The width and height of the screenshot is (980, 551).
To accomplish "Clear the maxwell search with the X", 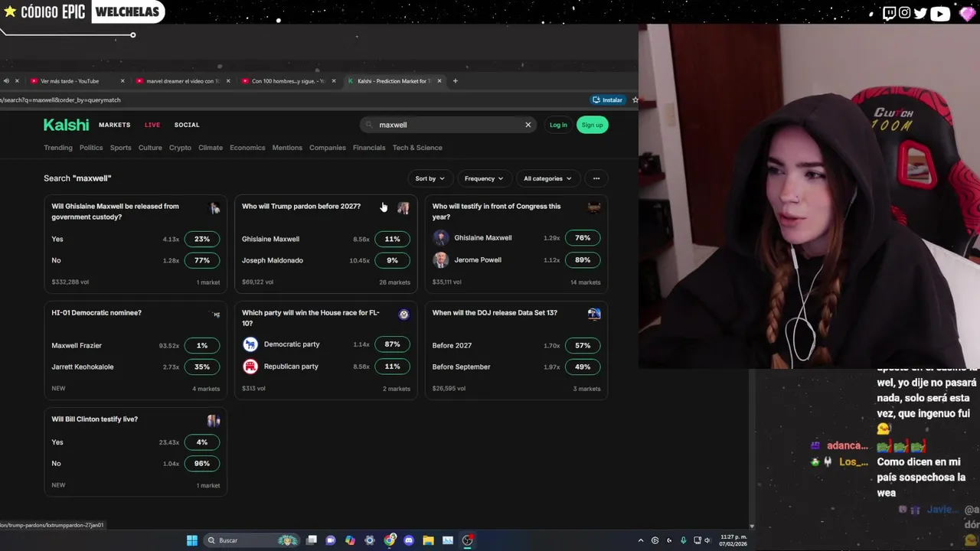I will (528, 125).
